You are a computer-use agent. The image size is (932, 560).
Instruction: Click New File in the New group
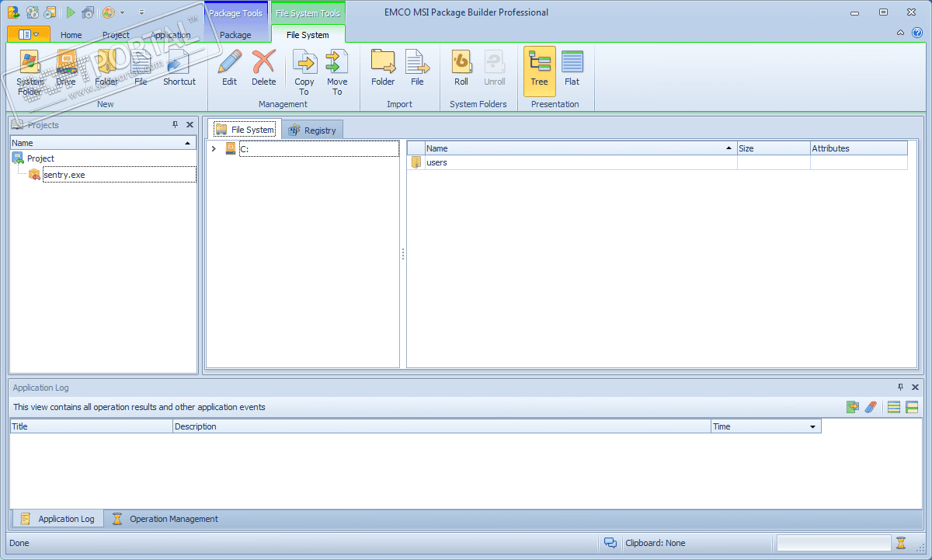click(x=141, y=68)
